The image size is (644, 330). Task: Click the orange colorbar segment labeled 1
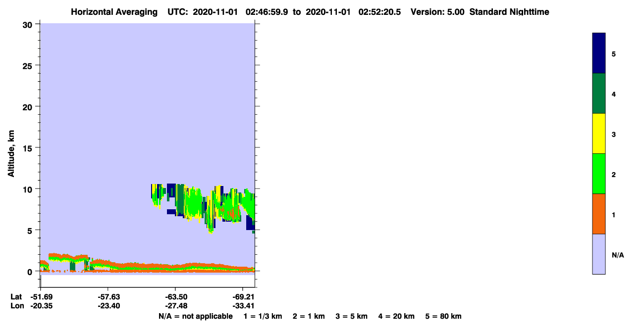[599, 214]
